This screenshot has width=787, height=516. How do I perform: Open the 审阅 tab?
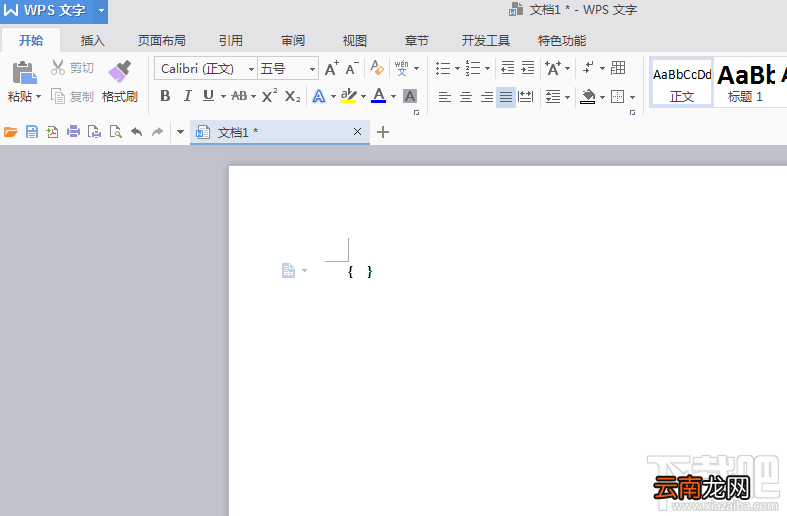click(x=293, y=41)
